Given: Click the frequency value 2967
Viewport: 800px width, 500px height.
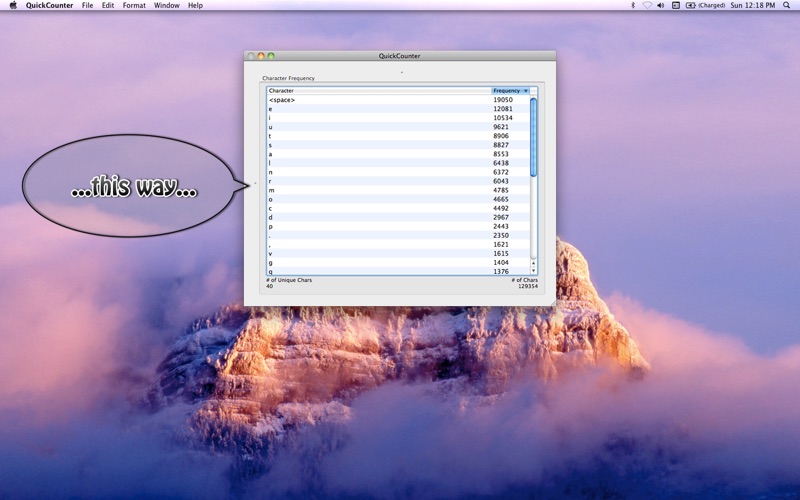Looking at the screenshot, I should point(501,217).
